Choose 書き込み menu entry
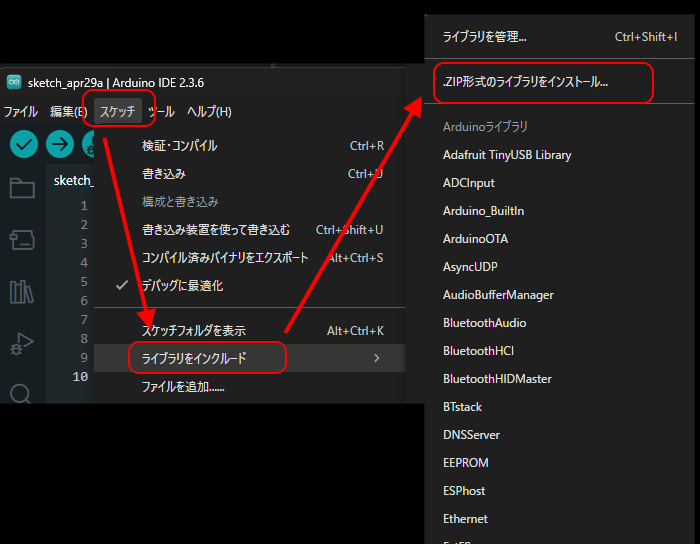The width and height of the screenshot is (700, 544). (x=250, y=174)
